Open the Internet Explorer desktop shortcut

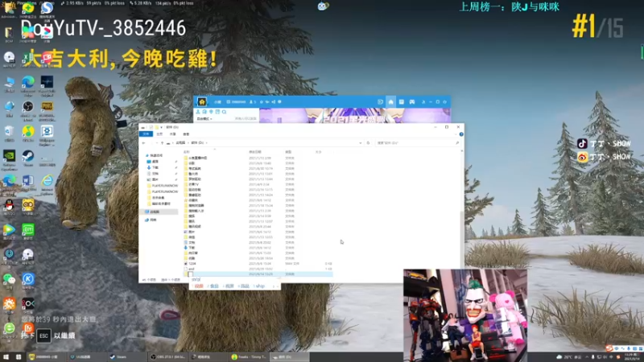pyautogui.click(x=47, y=181)
